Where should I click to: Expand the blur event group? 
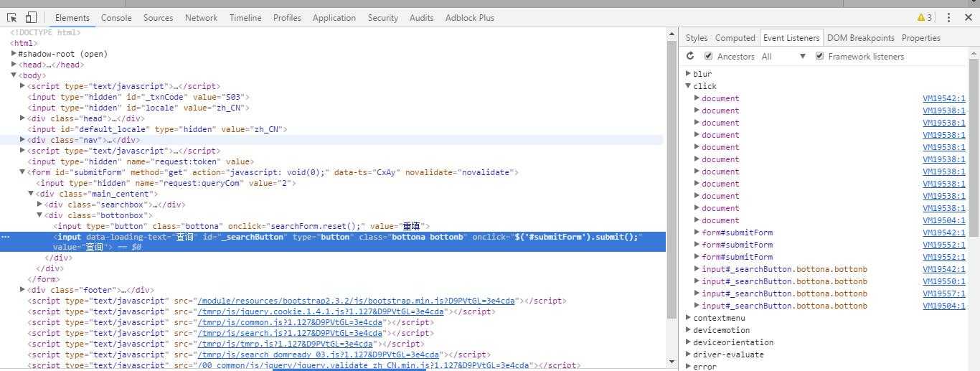[x=688, y=73]
